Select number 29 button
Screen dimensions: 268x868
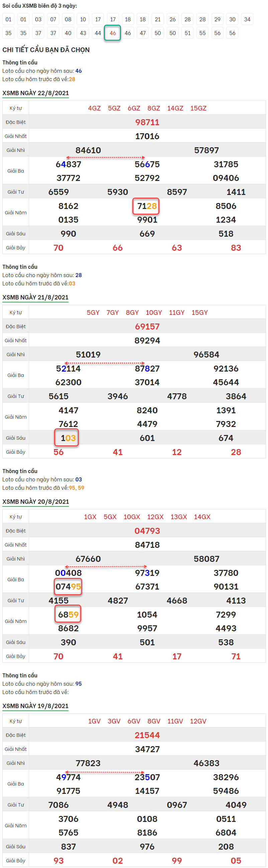pos(218,19)
